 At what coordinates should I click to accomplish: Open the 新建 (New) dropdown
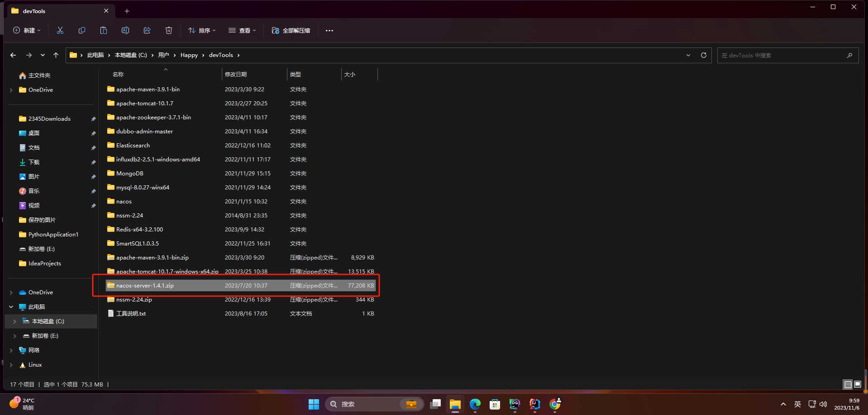click(27, 30)
